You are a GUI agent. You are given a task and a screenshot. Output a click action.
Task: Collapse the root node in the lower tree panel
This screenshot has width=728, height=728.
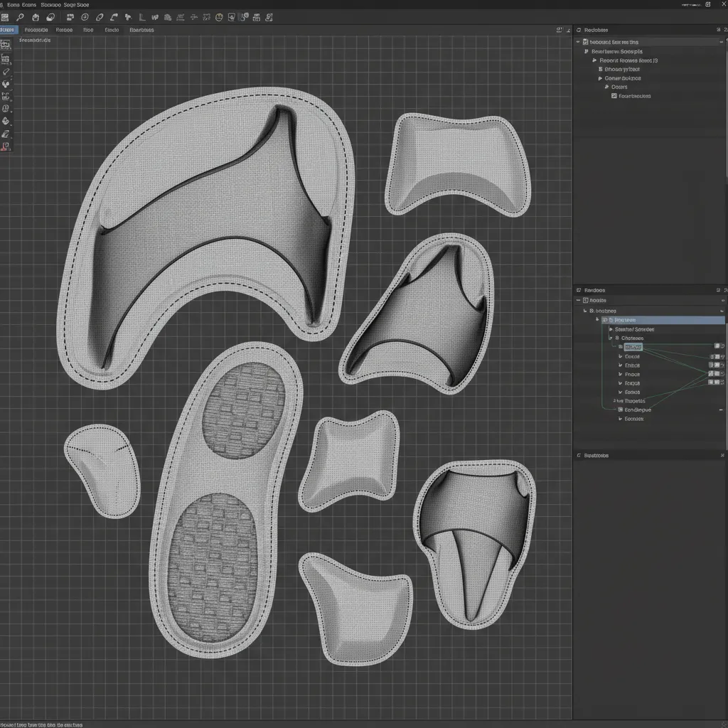coord(578,300)
